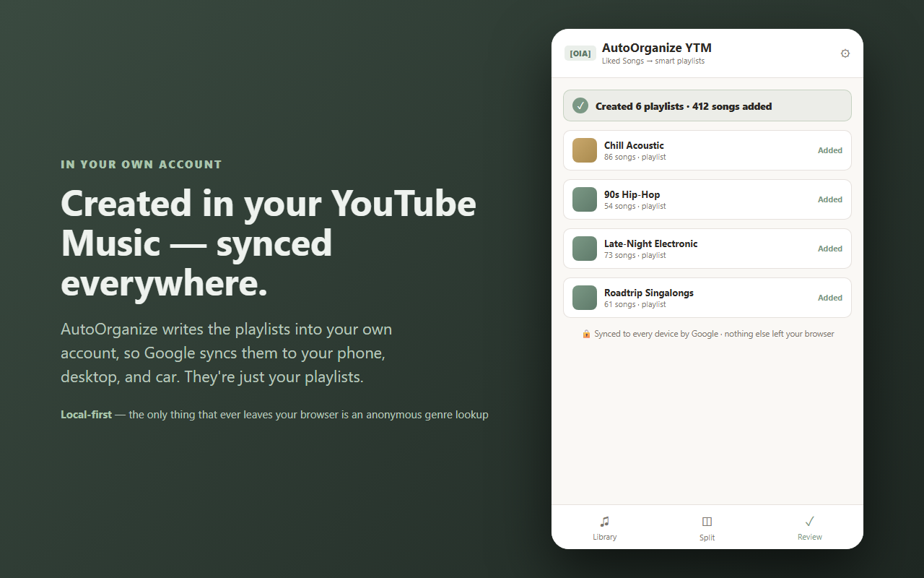This screenshot has width=924, height=578.
Task: Click the '73 songs · playlist' subtitle
Action: point(635,255)
